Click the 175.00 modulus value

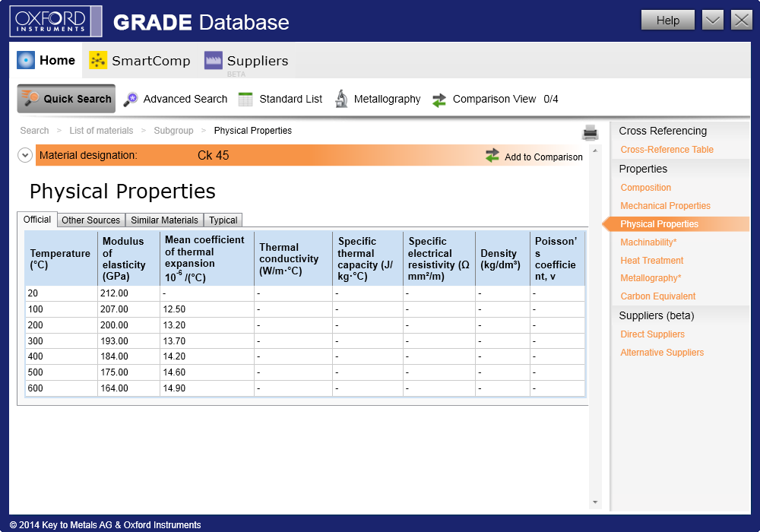click(x=115, y=372)
